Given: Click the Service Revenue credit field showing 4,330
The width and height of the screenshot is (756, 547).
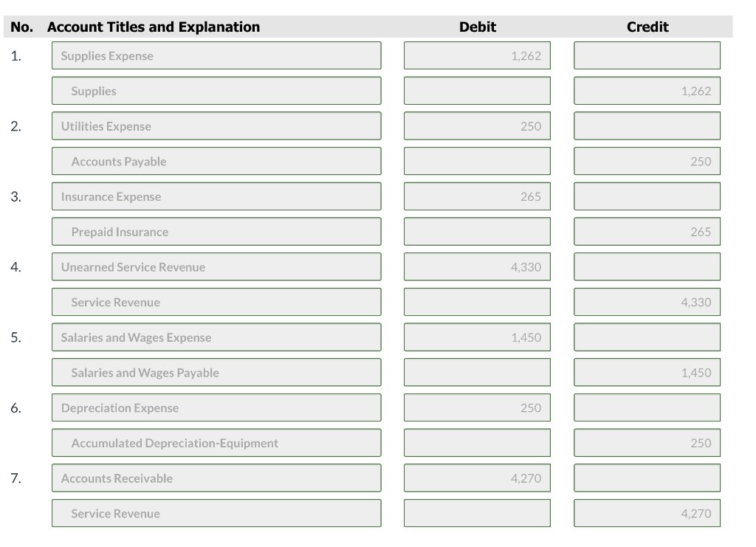Looking at the screenshot, I should click(647, 302).
